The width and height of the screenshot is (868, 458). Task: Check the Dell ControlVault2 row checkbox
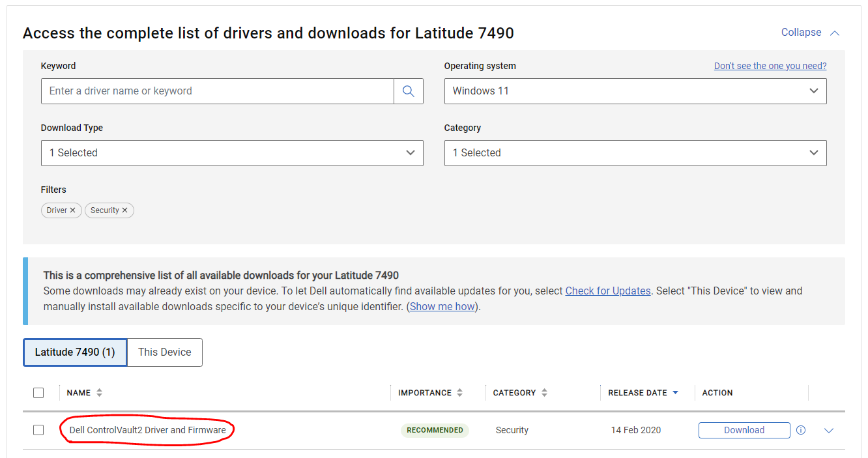(38, 430)
